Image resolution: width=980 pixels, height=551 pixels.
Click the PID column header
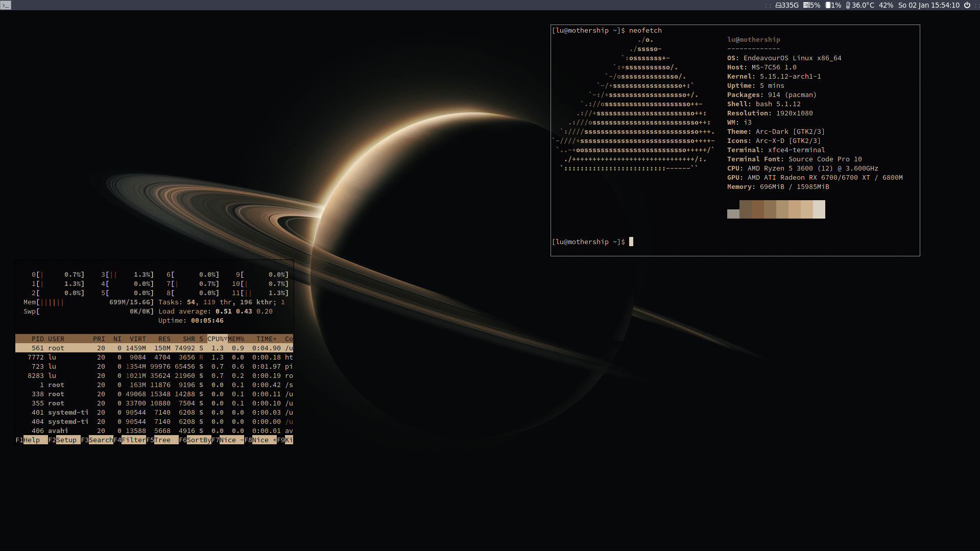[x=38, y=339]
